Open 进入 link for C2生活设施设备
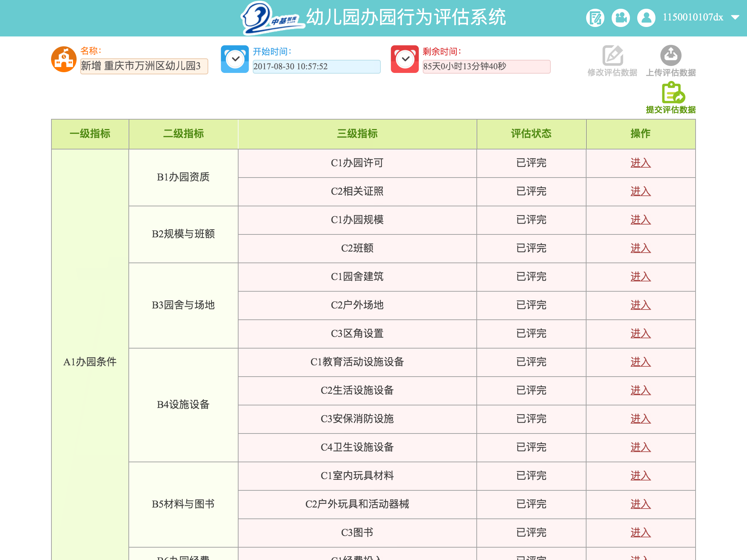Viewport: 747px width, 560px height. [640, 390]
